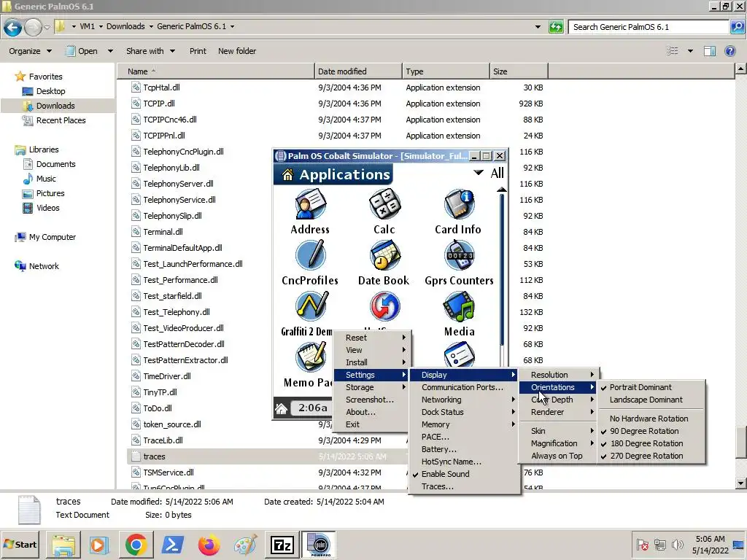Launch the Media app icon
Image resolution: width=747 pixels, height=560 pixels.
[459, 306]
